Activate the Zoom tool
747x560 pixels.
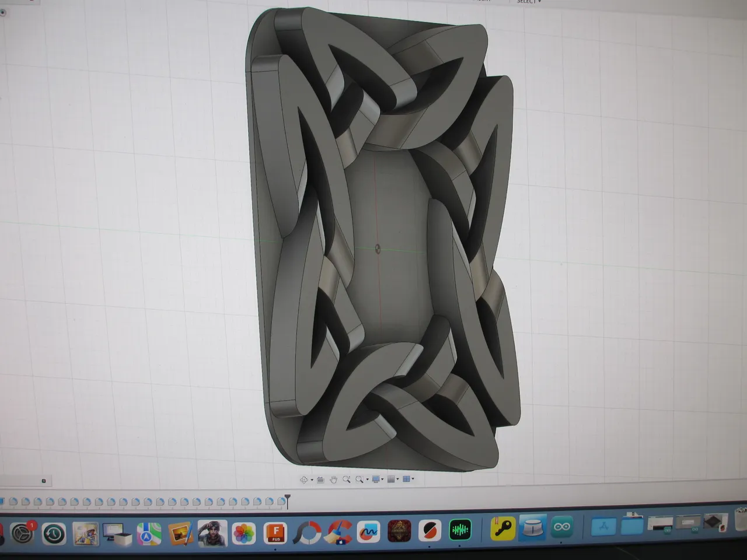pyautogui.click(x=347, y=480)
